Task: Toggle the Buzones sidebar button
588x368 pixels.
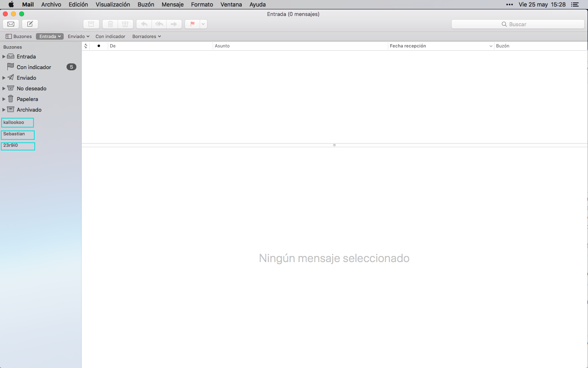Action: point(19,36)
